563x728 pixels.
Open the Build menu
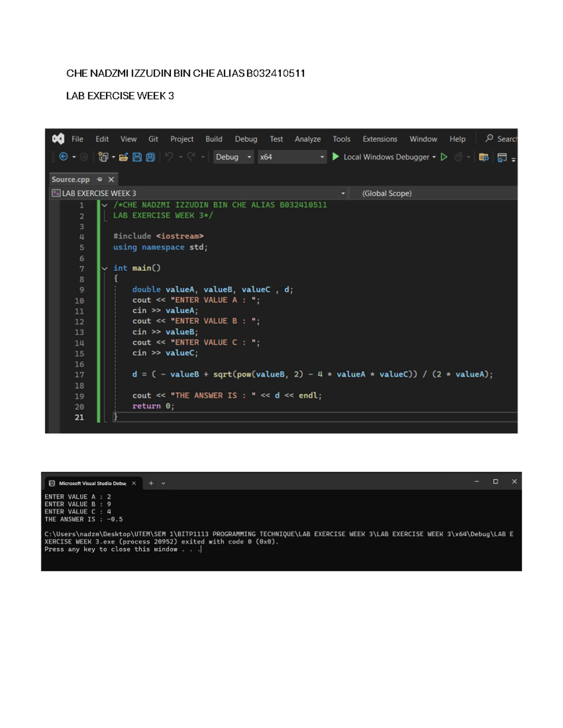(x=214, y=139)
